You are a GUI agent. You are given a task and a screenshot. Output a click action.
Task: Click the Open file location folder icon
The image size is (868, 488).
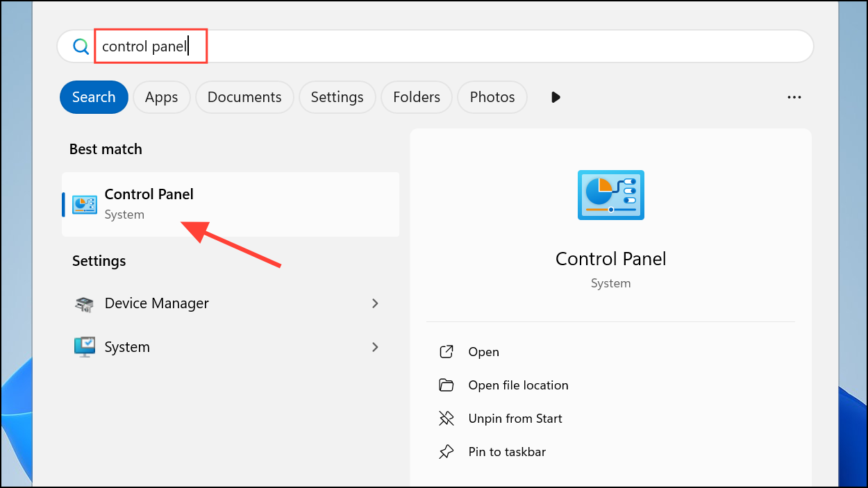(x=446, y=385)
